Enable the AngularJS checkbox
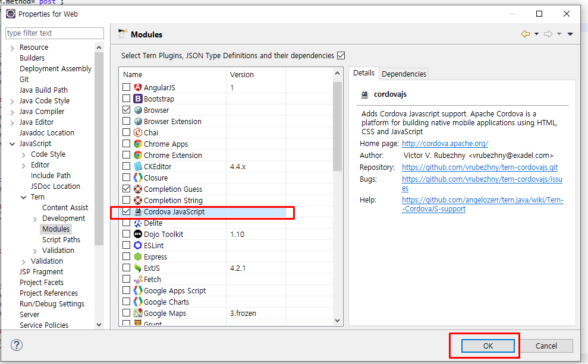 127,87
